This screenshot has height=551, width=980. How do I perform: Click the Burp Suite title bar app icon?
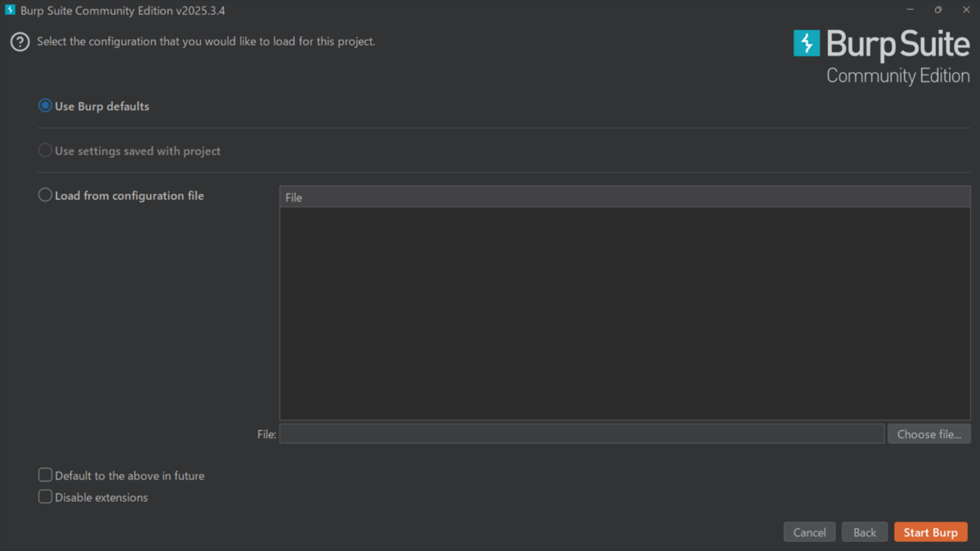(11, 10)
